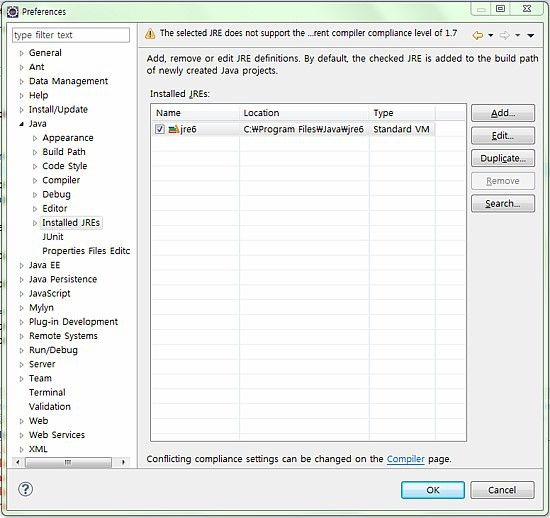Expand the Compiler tree node
The image size is (550, 518).
click(35, 180)
